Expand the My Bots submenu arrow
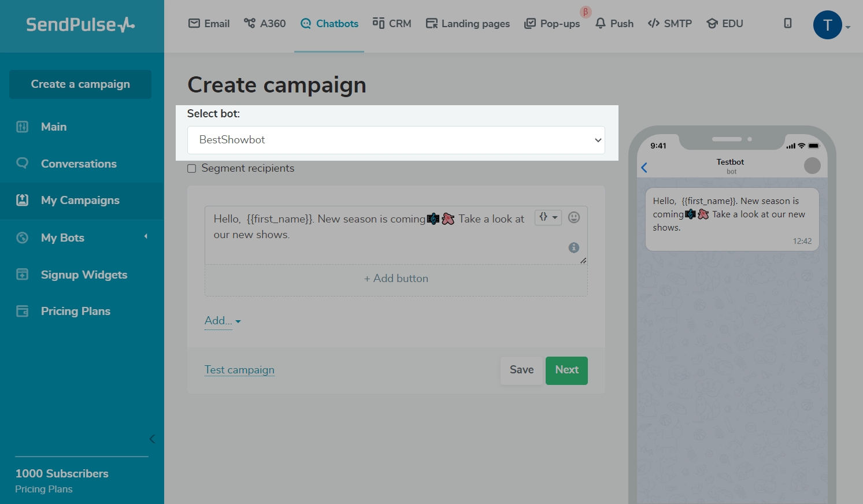Screen dimensions: 863x504 pyautogui.click(x=146, y=236)
